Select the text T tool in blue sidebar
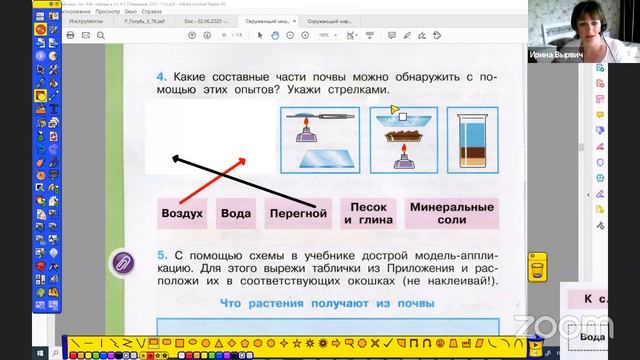The image size is (640, 360). pyautogui.click(x=53, y=109)
